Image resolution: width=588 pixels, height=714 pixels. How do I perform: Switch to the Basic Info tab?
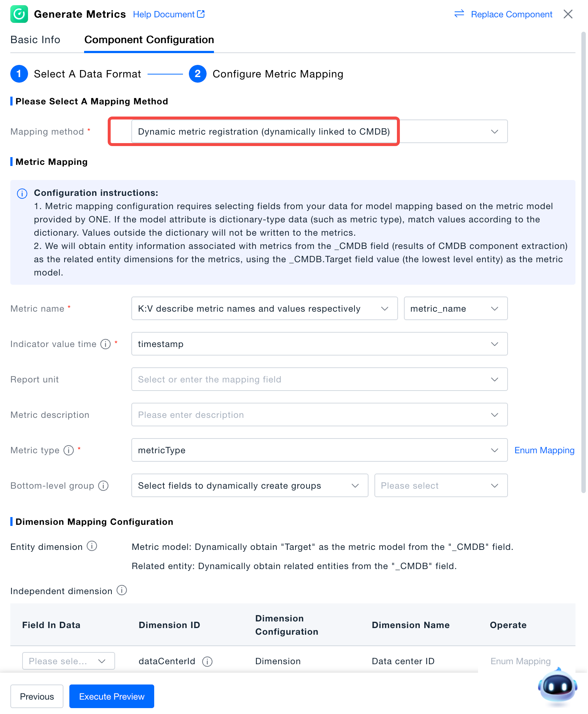(35, 40)
